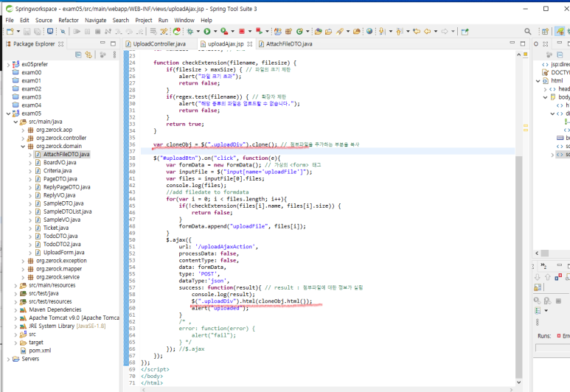Click the Open Web Browser globe icon
Viewport: 570px width, 392px height.
[x=369, y=32]
